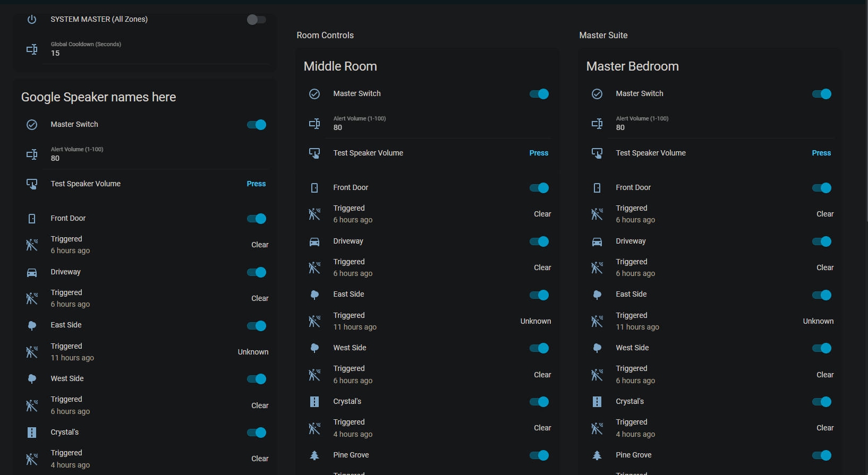The image size is (868, 475).
Task: Click the Middle Room East Side tree icon
Action: [x=314, y=295]
